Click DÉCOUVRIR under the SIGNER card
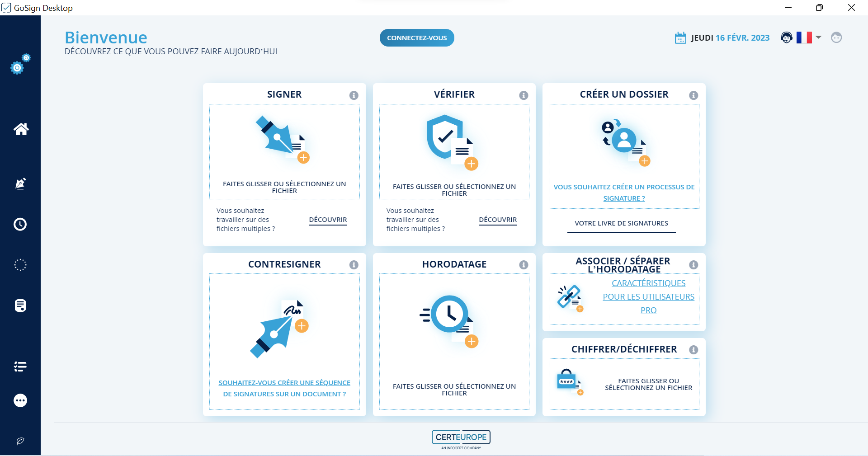868x456 pixels. click(328, 220)
